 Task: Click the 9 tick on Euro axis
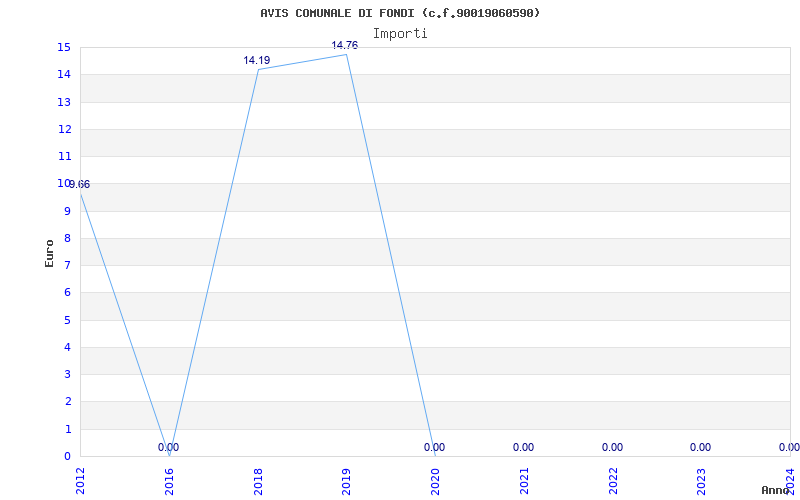[67, 211]
